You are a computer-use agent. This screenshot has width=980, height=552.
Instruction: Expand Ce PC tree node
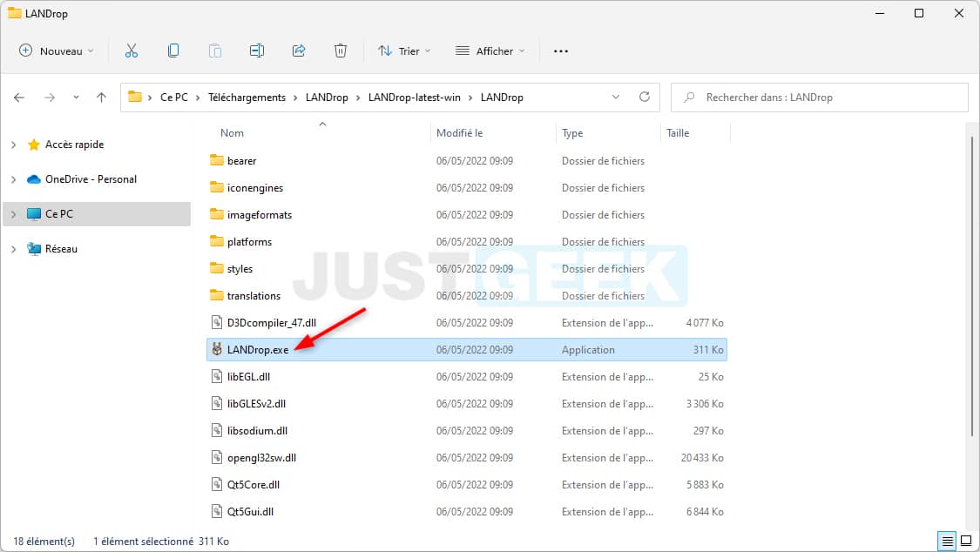[x=14, y=214]
